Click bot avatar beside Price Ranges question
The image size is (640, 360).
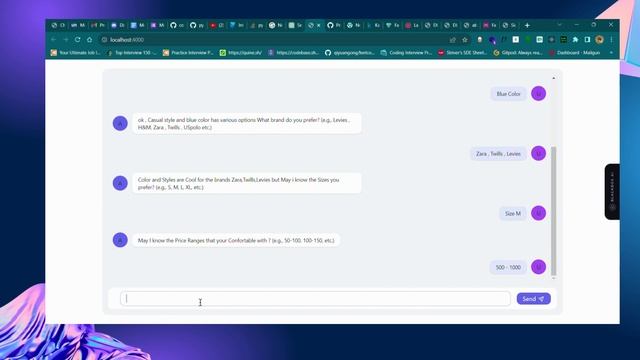point(120,240)
